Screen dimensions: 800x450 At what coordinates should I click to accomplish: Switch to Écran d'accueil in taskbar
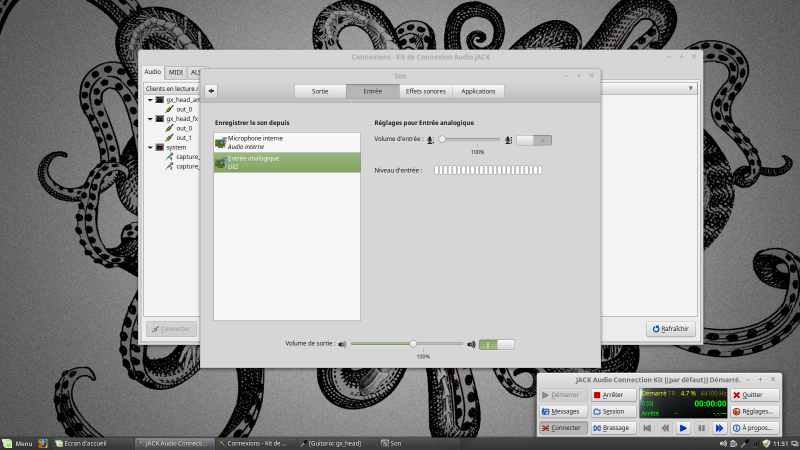tap(92, 443)
